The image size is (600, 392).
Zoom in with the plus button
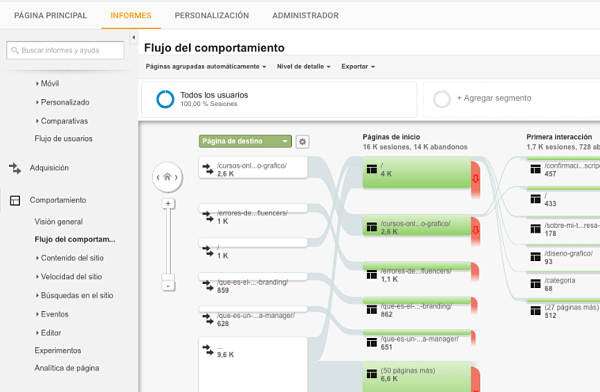[168, 204]
